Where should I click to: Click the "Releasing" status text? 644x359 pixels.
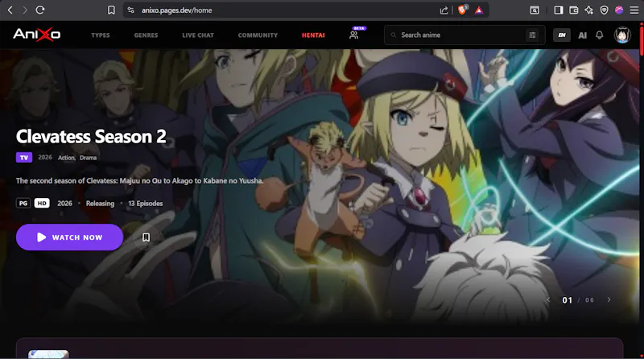(x=100, y=204)
